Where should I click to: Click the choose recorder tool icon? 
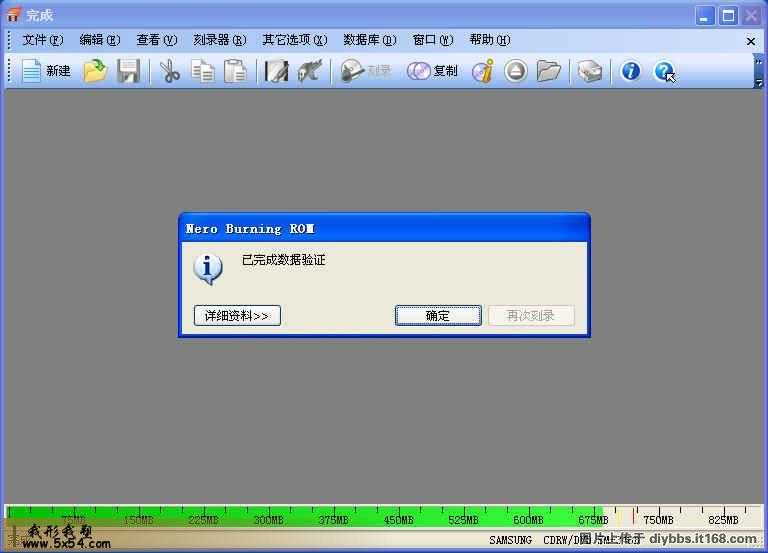click(x=310, y=72)
